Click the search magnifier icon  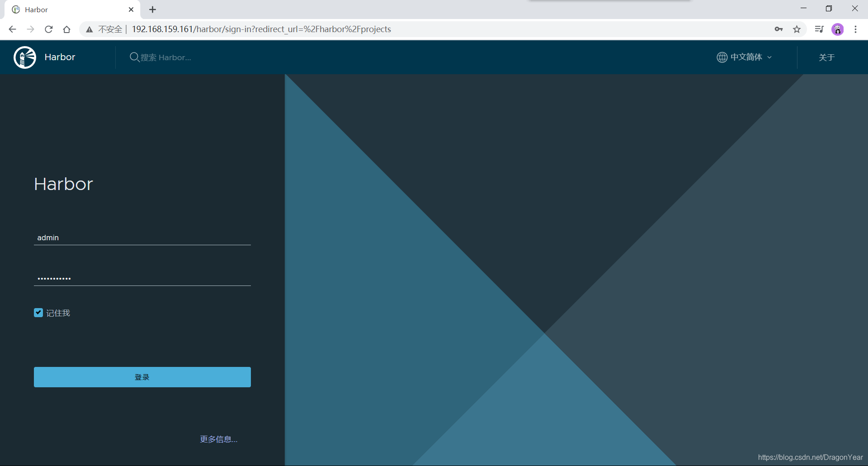(134, 57)
